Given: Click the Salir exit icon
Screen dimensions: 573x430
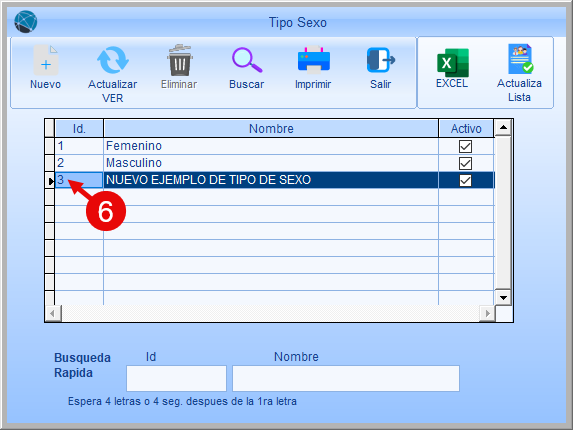Looking at the screenshot, I should (380, 60).
